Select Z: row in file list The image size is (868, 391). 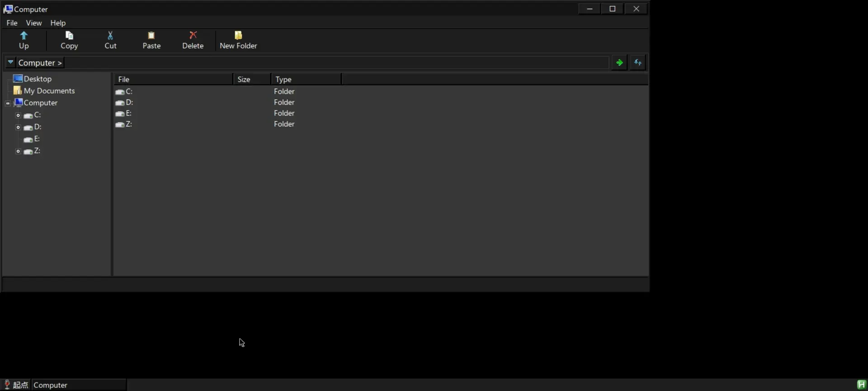[x=381, y=124]
